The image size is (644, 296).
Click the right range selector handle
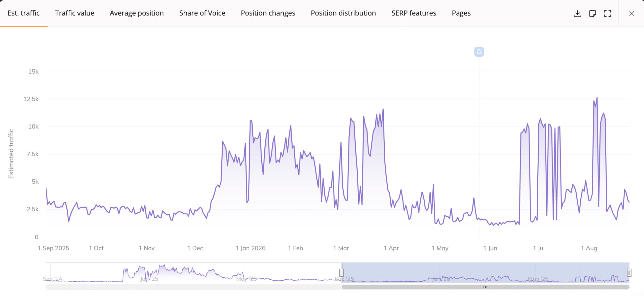coord(629,273)
